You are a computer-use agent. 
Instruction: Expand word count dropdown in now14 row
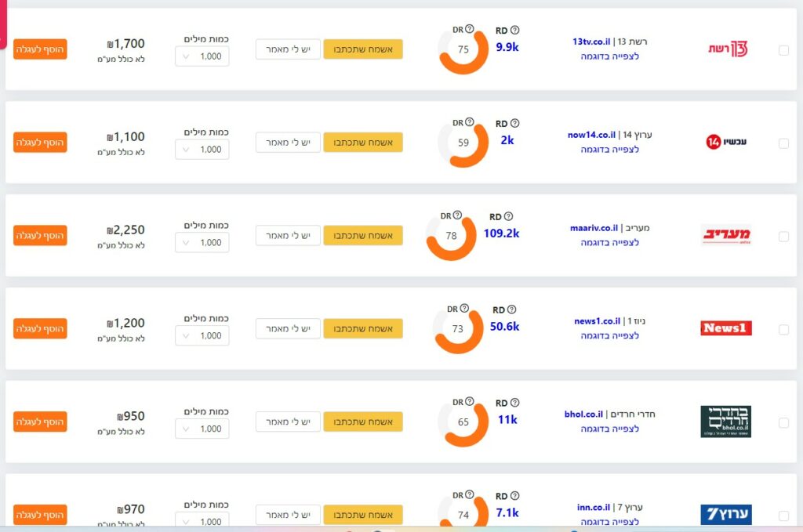(202, 150)
